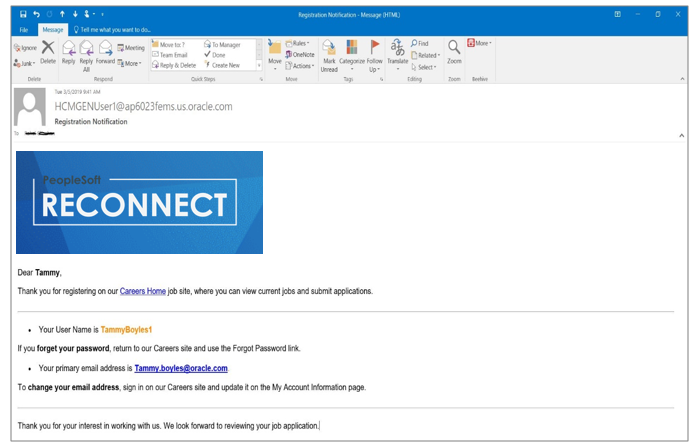696x448 pixels.
Task: Click the Zoom magnifier button
Action: click(454, 52)
